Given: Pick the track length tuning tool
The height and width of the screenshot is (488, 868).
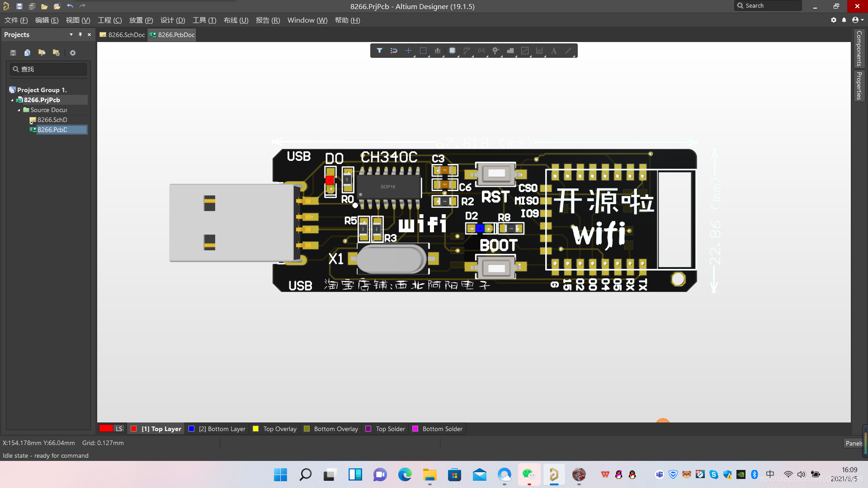Looking at the screenshot, I should pyautogui.click(x=481, y=51).
